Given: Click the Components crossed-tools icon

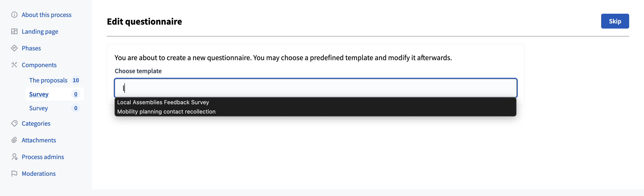Looking at the screenshot, I should pos(14,65).
